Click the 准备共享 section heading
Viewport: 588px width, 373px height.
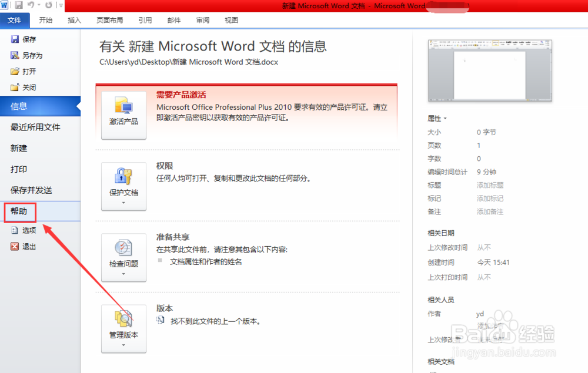[x=173, y=237]
